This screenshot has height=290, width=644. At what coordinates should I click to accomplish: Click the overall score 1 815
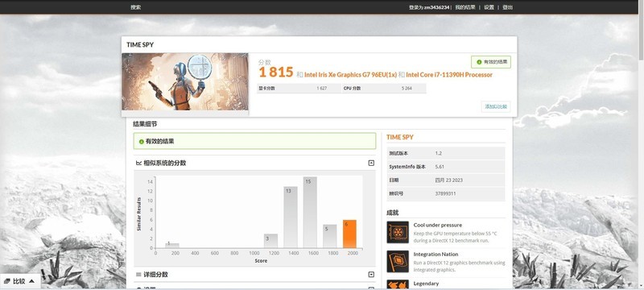point(275,72)
